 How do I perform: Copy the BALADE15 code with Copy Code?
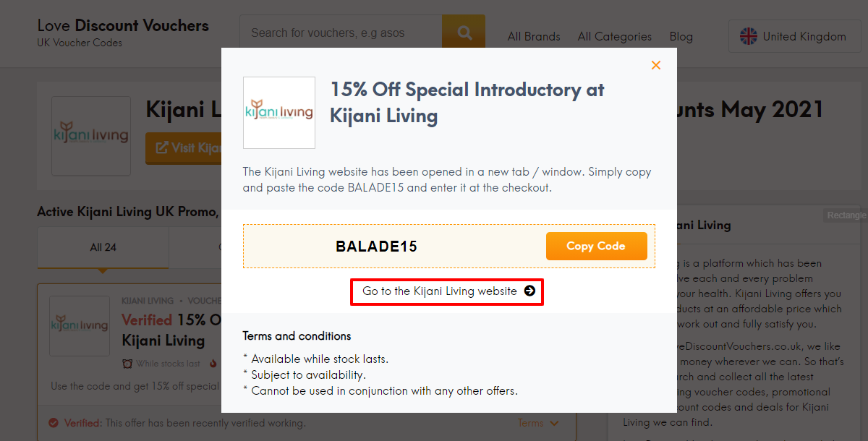tap(596, 246)
